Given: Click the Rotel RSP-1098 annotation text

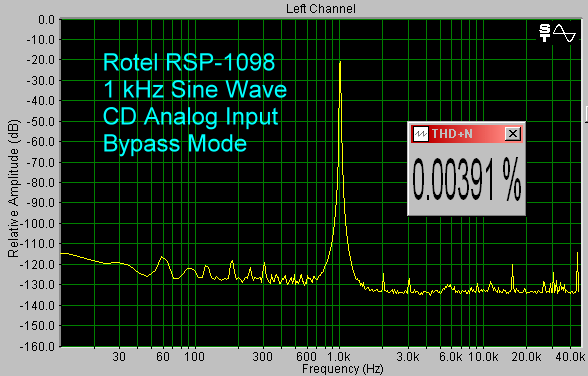Looking at the screenshot, I should pos(189,62).
